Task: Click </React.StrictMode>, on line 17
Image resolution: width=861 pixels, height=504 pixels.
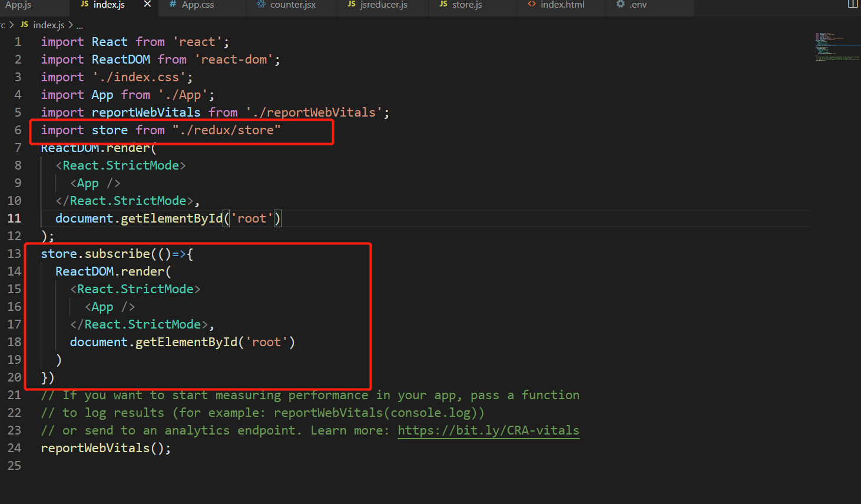Action: (142, 324)
